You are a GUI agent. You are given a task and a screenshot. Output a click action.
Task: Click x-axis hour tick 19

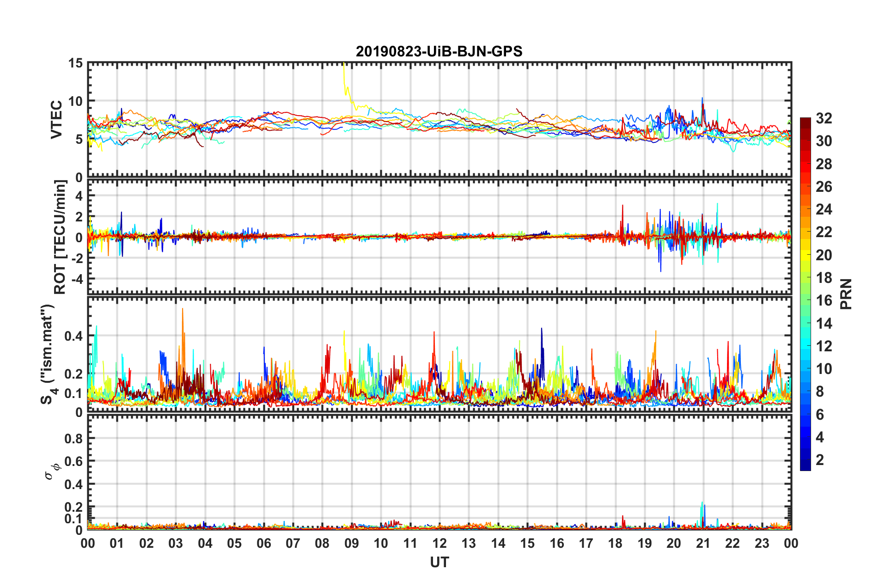645,543
